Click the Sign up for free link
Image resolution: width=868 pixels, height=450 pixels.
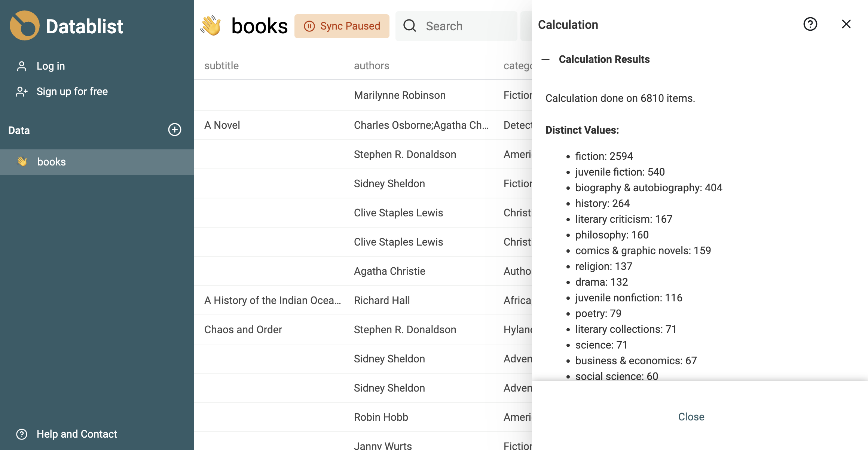point(72,91)
